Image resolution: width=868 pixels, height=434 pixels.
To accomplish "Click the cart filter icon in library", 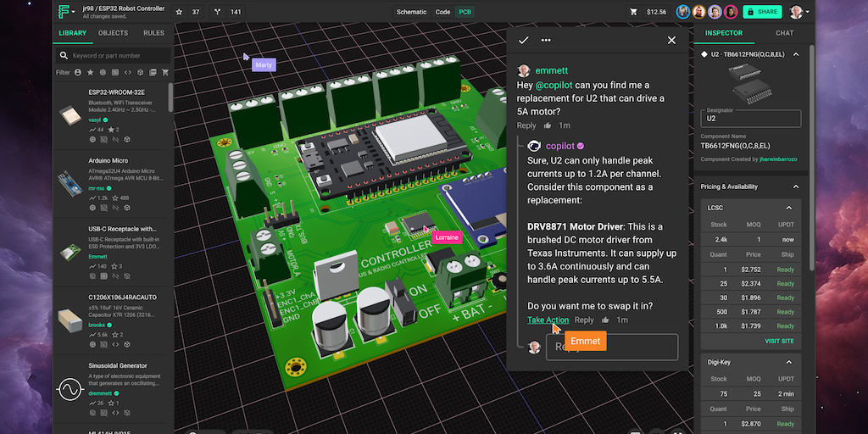I will click(x=165, y=73).
